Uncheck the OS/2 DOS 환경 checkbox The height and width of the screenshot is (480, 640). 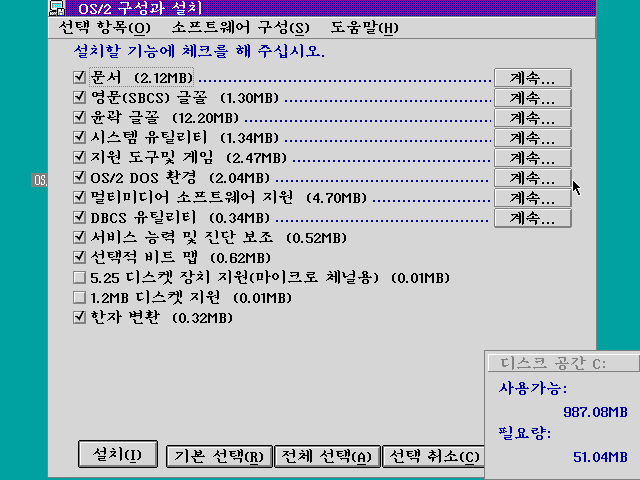(79, 177)
